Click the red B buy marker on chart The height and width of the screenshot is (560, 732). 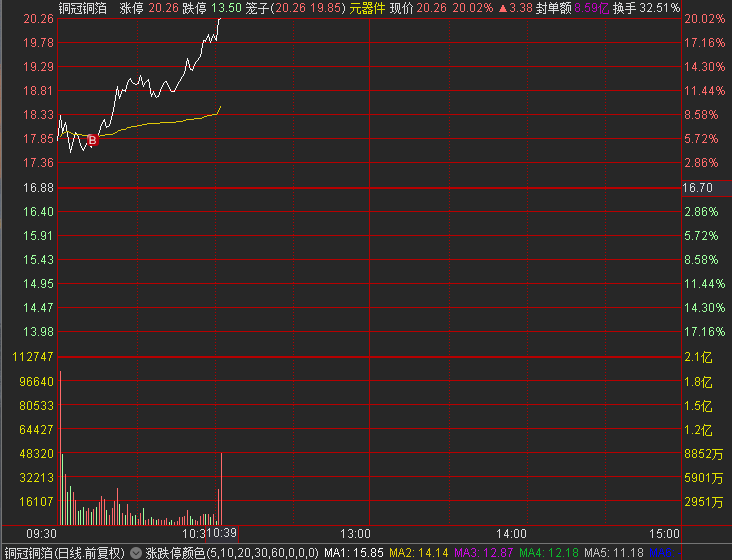pos(92,140)
